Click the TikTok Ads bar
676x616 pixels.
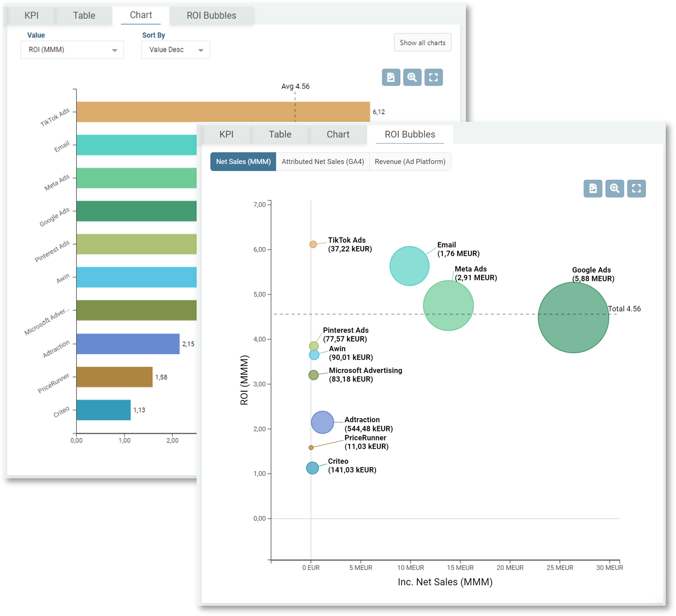pos(223,112)
